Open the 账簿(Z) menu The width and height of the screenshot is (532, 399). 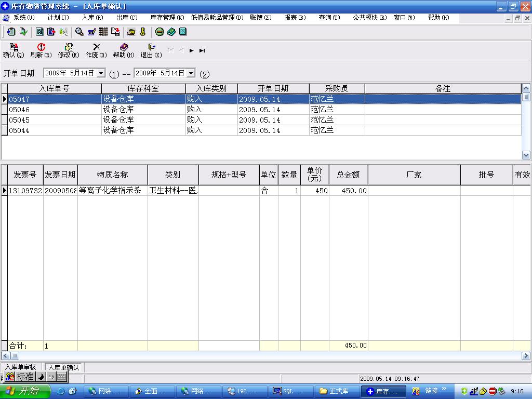pyautogui.click(x=261, y=18)
